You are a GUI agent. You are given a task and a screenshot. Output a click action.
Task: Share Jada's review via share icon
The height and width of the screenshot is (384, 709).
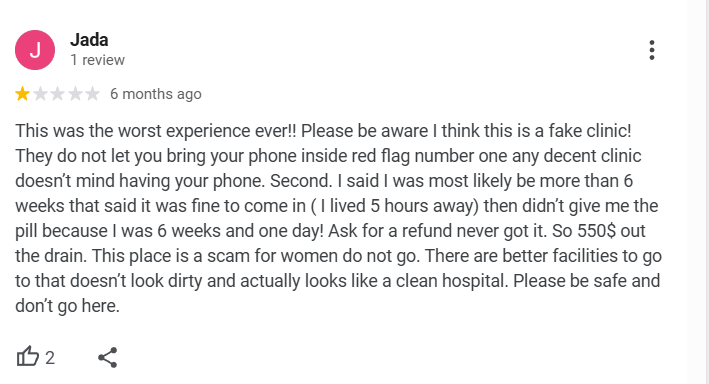(x=108, y=357)
